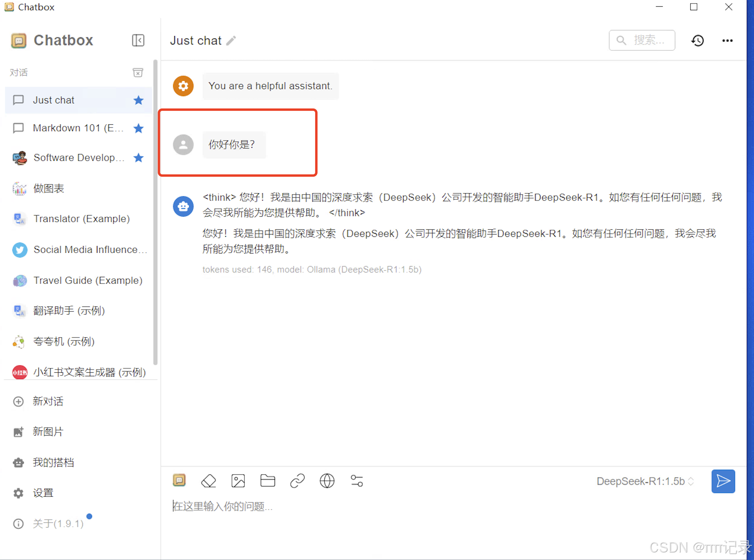Clear context with the eraser icon
Screen dimensions: 754x560
(209, 481)
